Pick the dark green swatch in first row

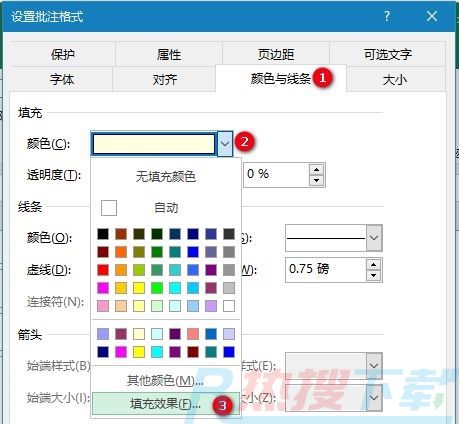point(157,234)
